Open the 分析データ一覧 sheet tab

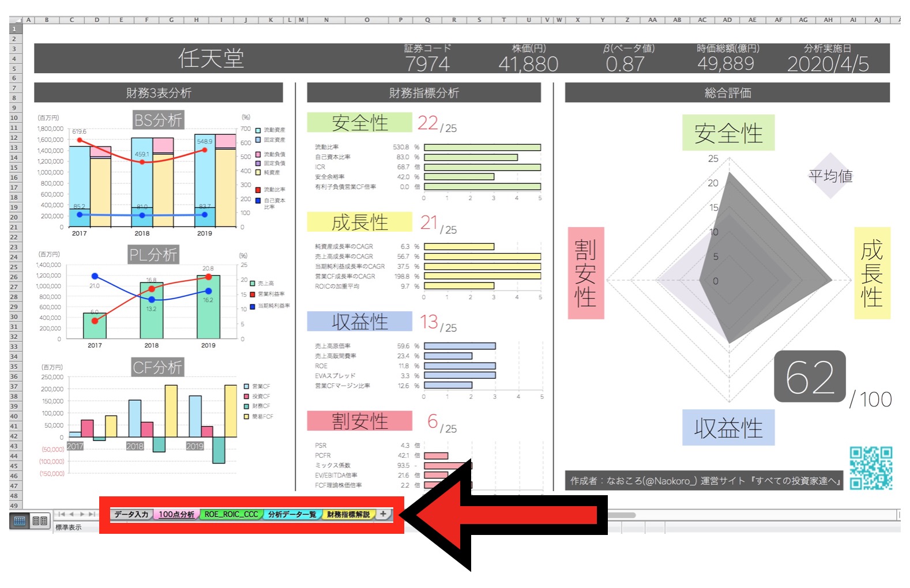(x=292, y=514)
